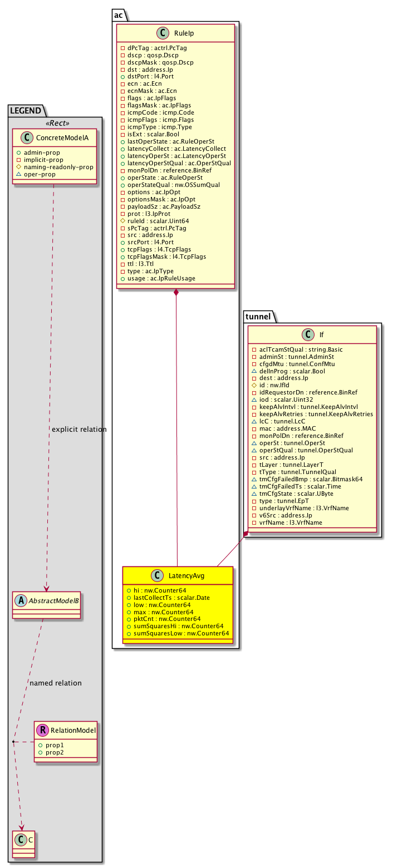Select the "tunnel" package tab
The height and width of the screenshot is (868, 393).
(258, 316)
